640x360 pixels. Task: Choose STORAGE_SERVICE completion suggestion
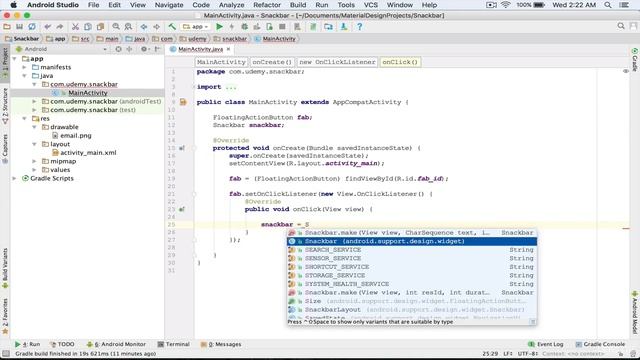point(412,276)
